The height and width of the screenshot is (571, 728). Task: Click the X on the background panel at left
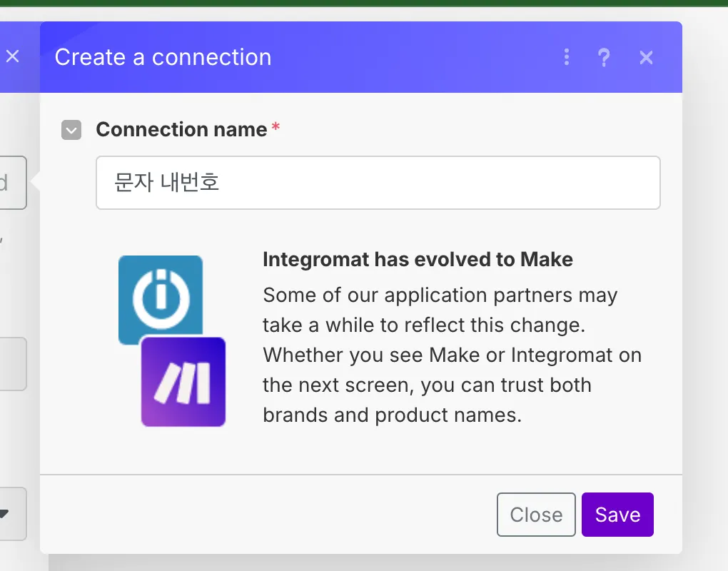(13, 56)
